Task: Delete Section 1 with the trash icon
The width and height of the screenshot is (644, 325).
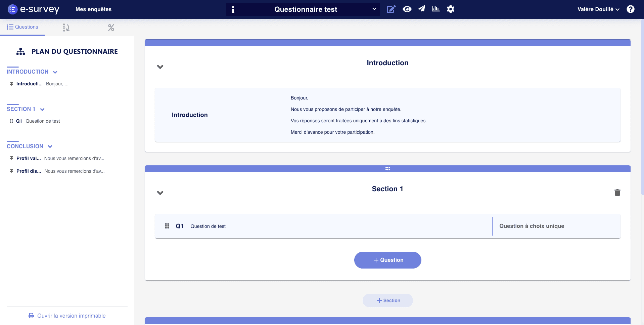Action: [617, 193]
